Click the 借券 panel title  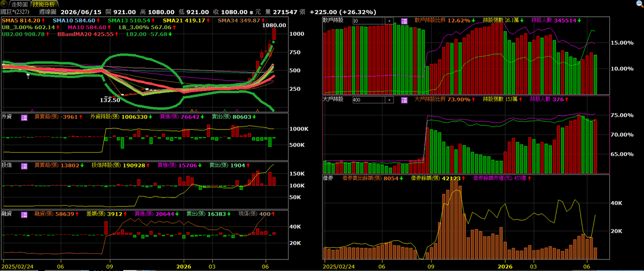click(329, 178)
